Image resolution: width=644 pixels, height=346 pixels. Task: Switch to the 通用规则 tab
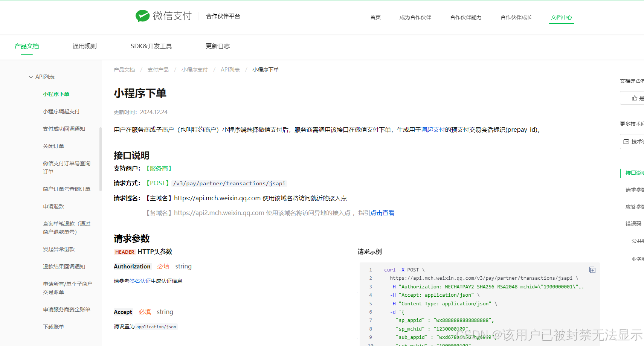85,46
